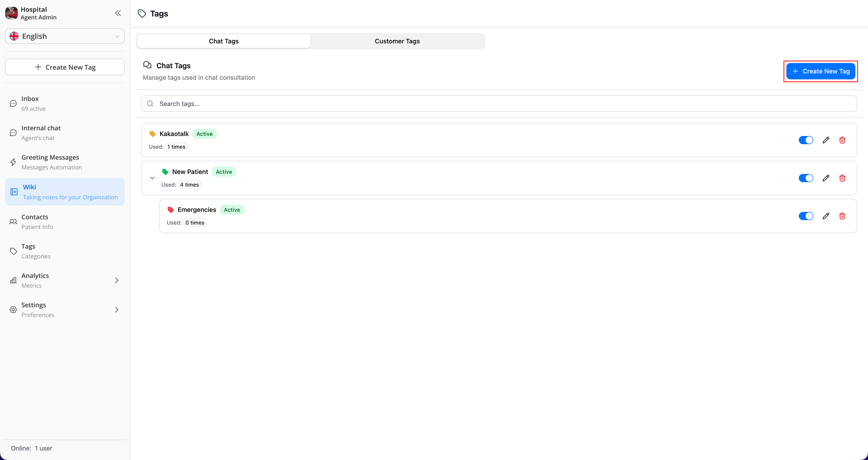Expand the Analytics menu chevron
This screenshot has height=460, width=868.
pyautogui.click(x=117, y=280)
